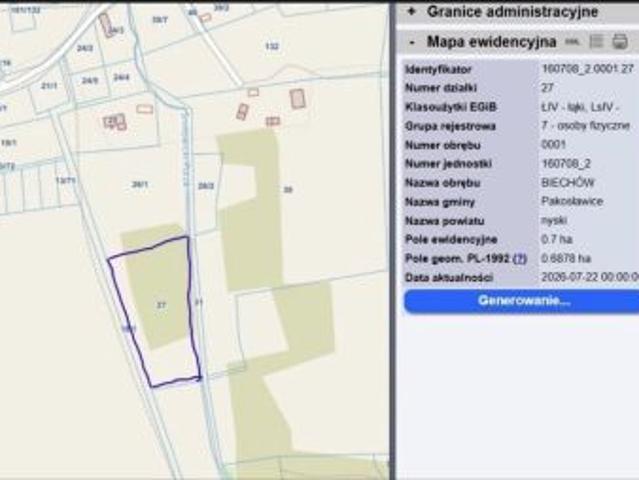Viewport: 639px width, 480px height.
Task: Click the Data aktualności row label
Action: [x=449, y=277]
